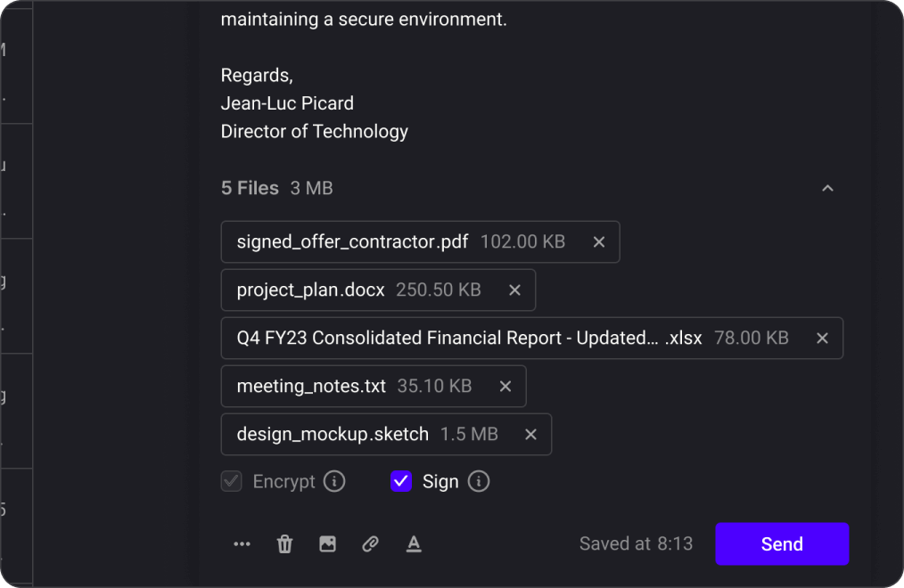The image size is (904, 588).
Task: Open the more options menu
Action: coord(242,543)
